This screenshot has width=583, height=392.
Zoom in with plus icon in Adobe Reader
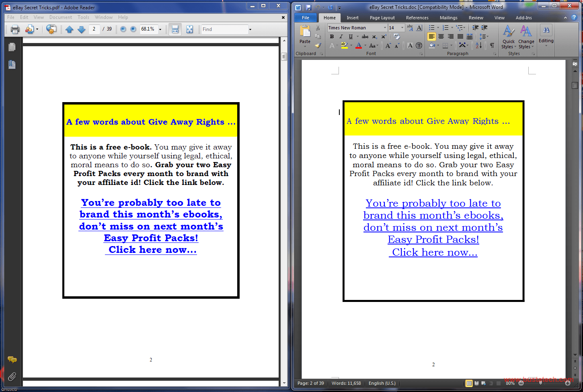coord(133,29)
